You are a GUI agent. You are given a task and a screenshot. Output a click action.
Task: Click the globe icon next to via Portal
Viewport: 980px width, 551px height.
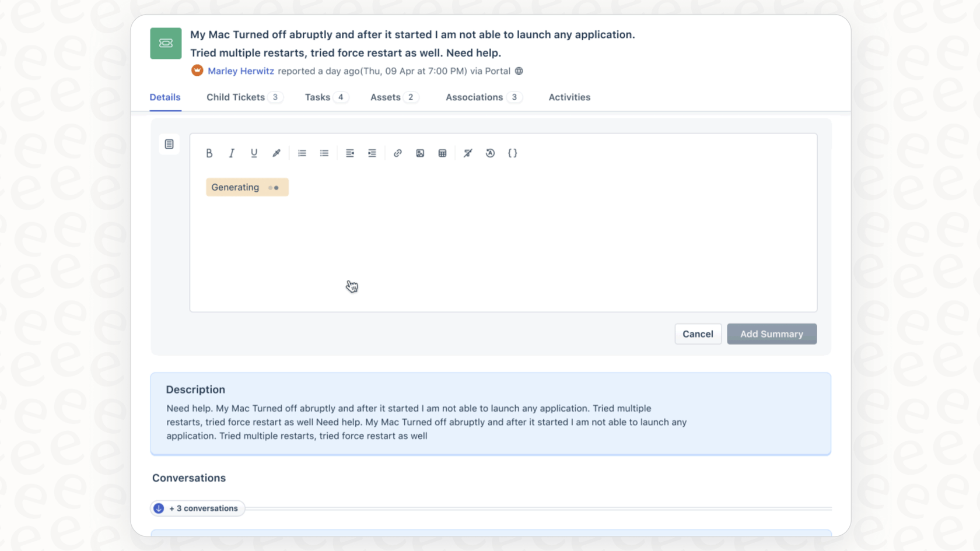[518, 71]
